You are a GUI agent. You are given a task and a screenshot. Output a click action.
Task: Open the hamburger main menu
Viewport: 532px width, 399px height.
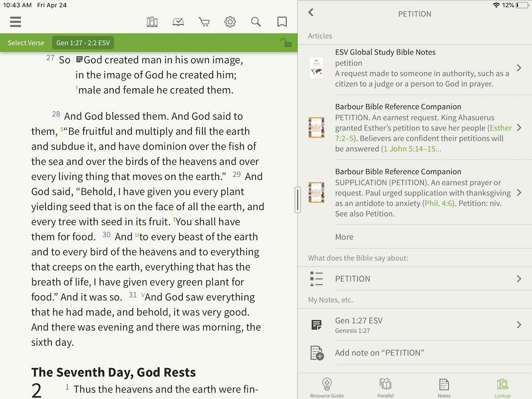[15, 22]
